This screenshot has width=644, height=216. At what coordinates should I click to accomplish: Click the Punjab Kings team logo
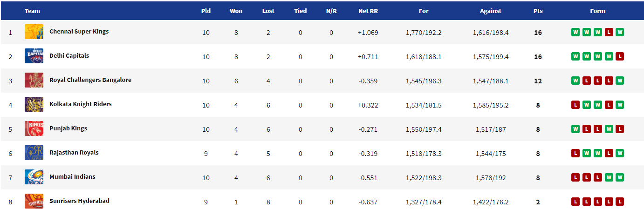(x=34, y=128)
